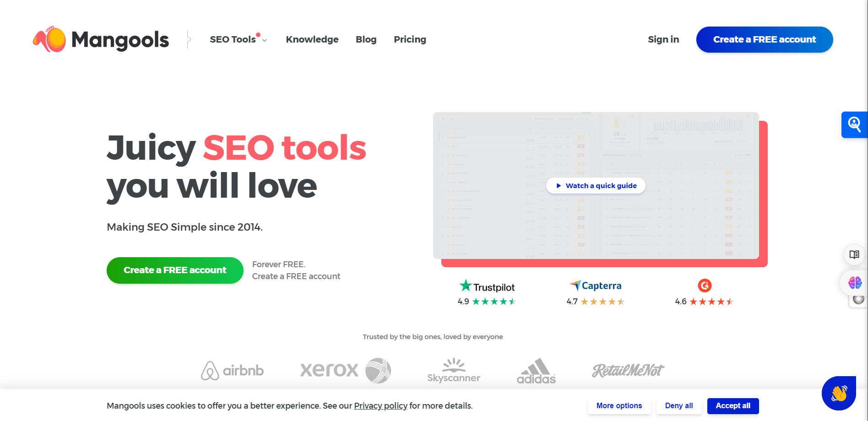868x421 pixels.
Task: Click the Mangools logo icon
Action: [x=49, y=39]
